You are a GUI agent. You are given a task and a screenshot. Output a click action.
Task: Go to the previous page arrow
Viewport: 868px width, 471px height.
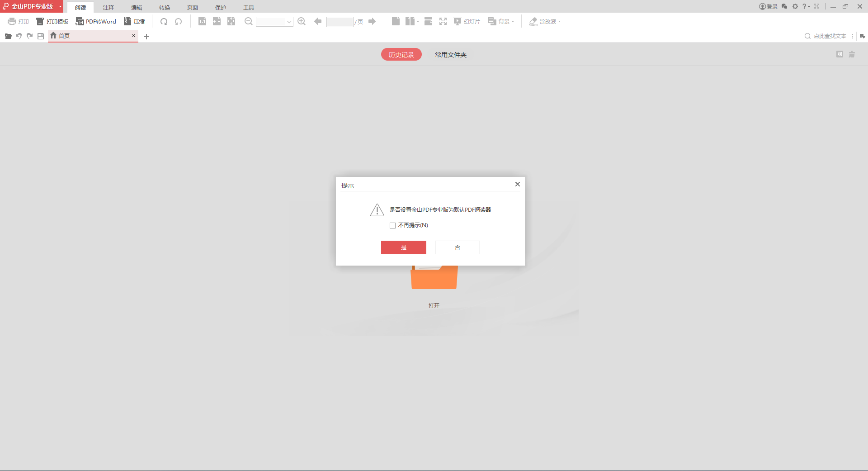[318, 21]
